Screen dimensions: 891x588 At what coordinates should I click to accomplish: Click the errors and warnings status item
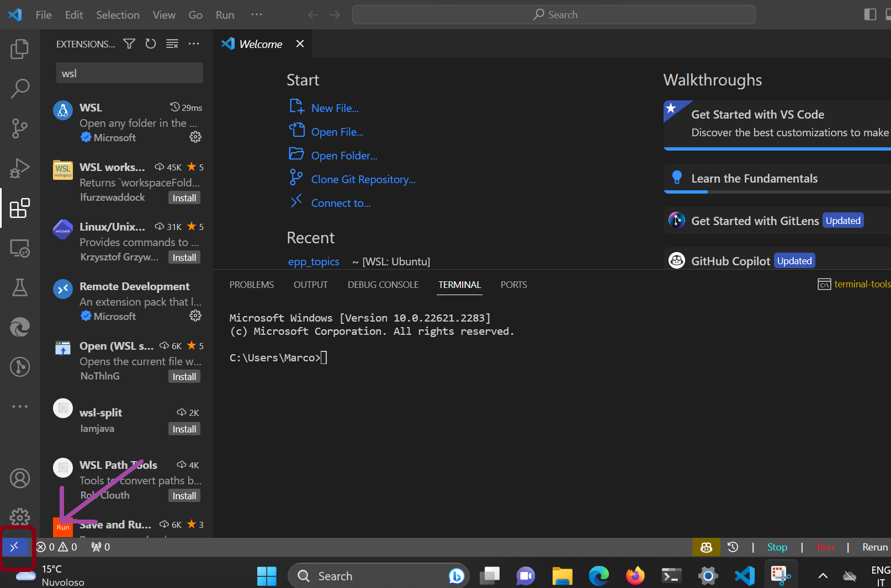click(x=57, y=547)
